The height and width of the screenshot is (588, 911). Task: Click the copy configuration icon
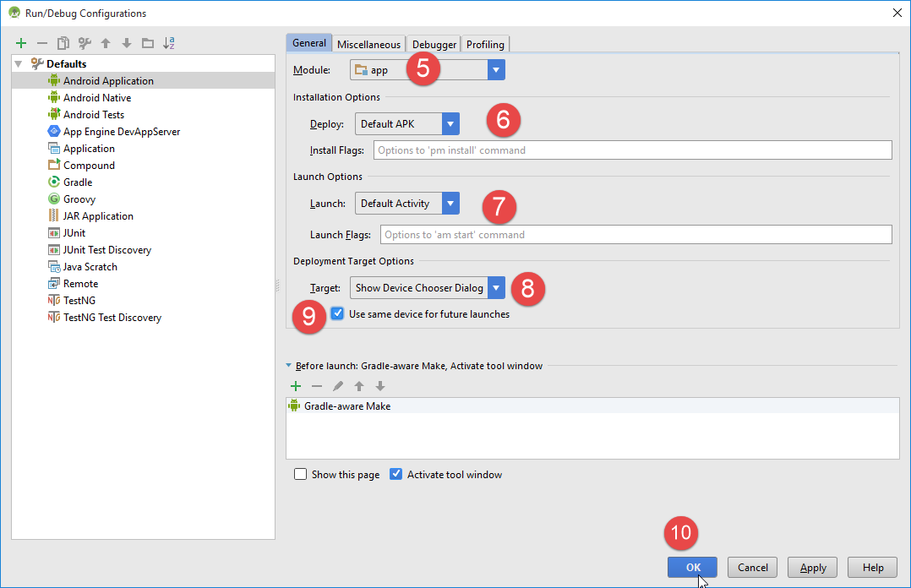63,43
